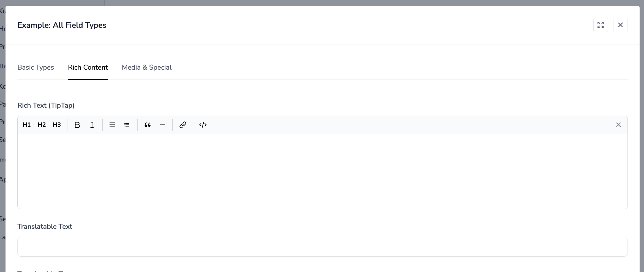Insert a bullet list
The height and width of the screenshot is (272, 644).
[x=127, y=125]
